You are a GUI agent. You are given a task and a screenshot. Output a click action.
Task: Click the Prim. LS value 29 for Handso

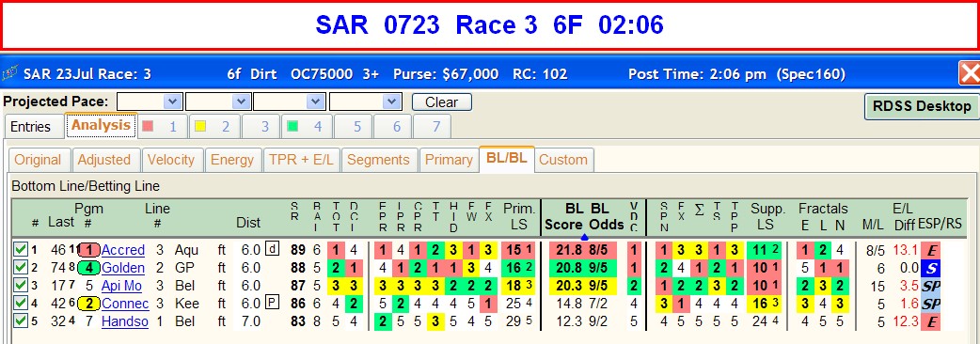(x=514, y=322)
